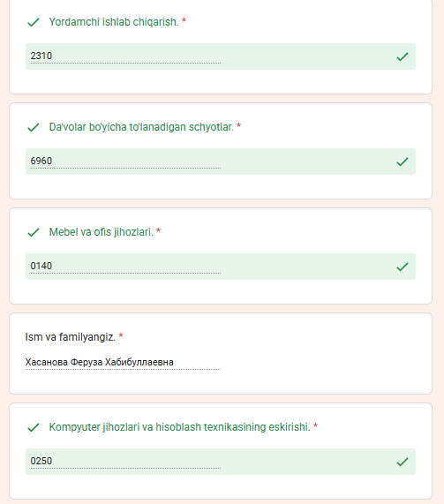The width and height of the screenshot is (444, 504).
Task: Click the checkmark icon inside the 2310 answer field
Action: [x=403, y=56]
